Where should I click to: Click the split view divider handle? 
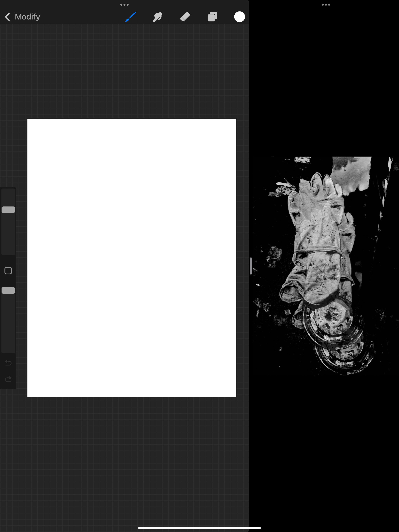[251, 266]
